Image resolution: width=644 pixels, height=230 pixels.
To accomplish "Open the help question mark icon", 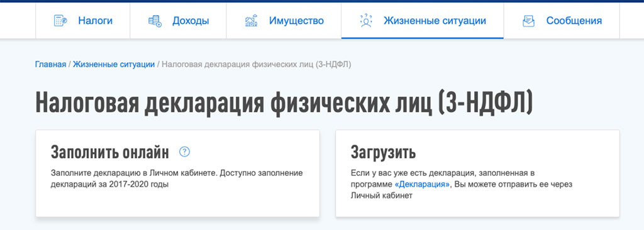I will coord(185,152).
